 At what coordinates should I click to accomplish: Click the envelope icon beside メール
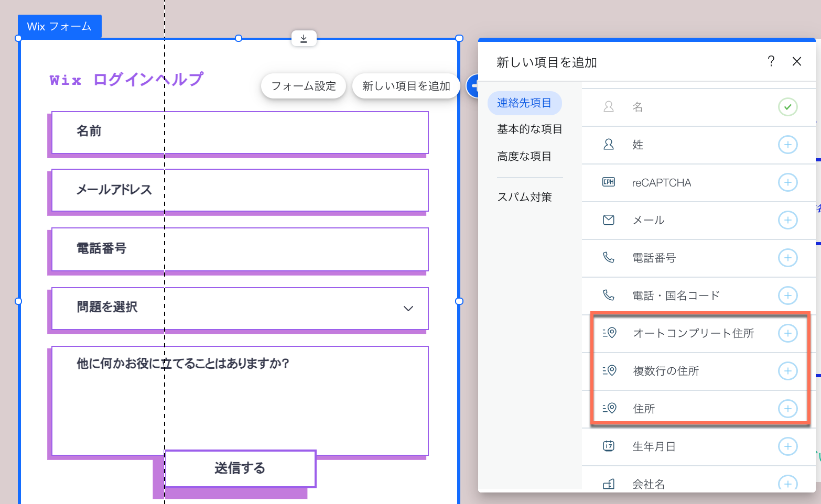pos(609,220)
